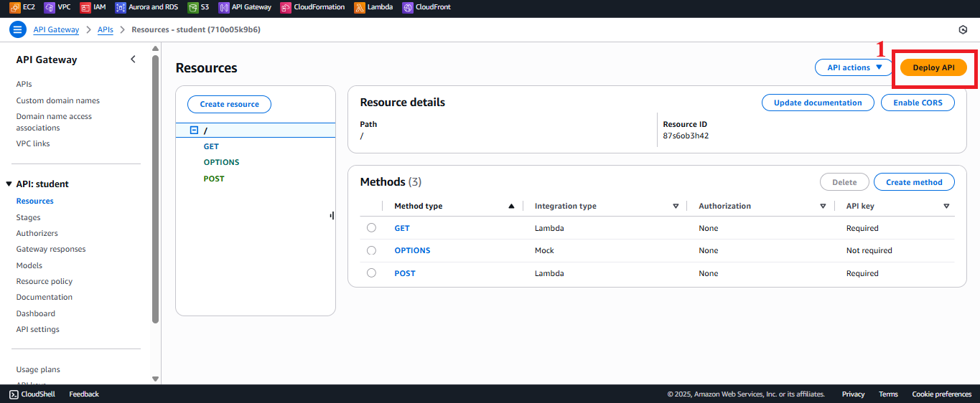Select the POST method radio button
Screen dimensions: 980x403
(x=371, y=273)
